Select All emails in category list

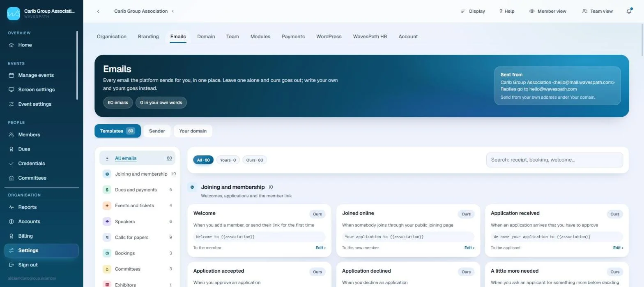click(x=137, y=158)
